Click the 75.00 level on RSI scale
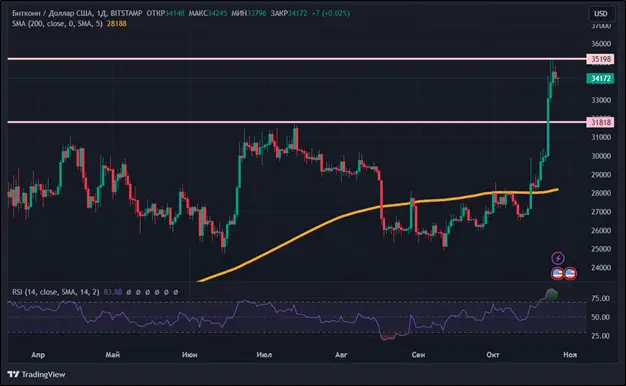The height and width of the screenshot is (386, 626). click(600, 298)
